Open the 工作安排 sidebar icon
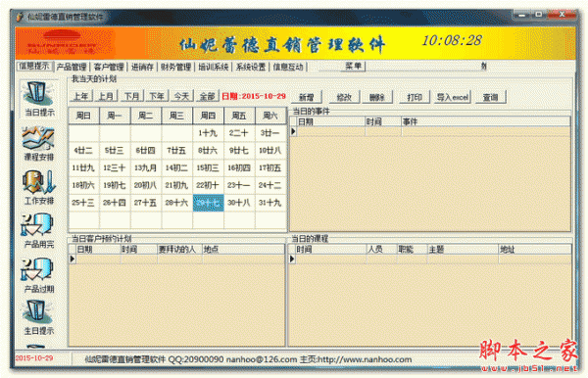Viewport: 588px width, 378px height. pyautogui.click(x=39, y=188)
